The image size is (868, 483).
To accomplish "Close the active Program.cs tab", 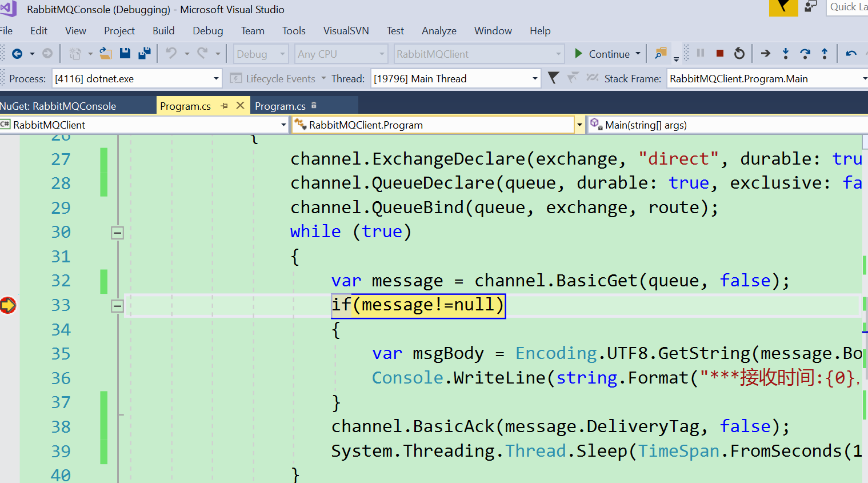I will pyautogui.click(x=241, y=106).
